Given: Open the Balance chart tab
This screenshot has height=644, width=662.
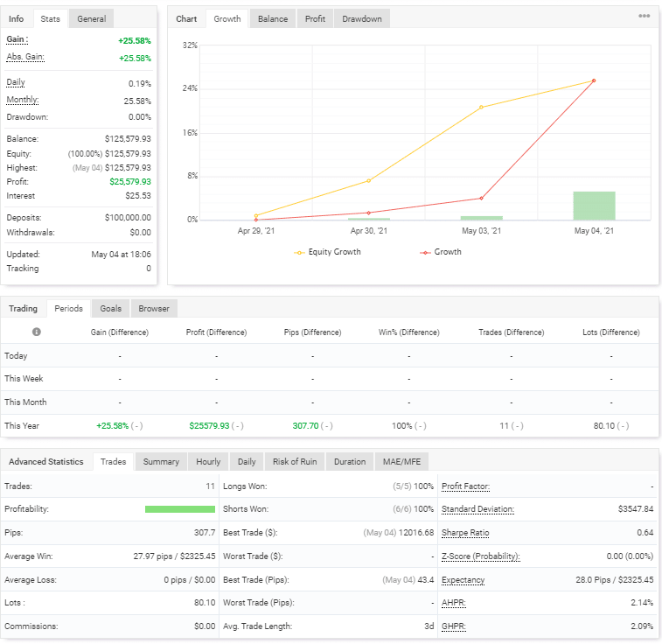Looking at the screenshot, I should pos(273,18).
